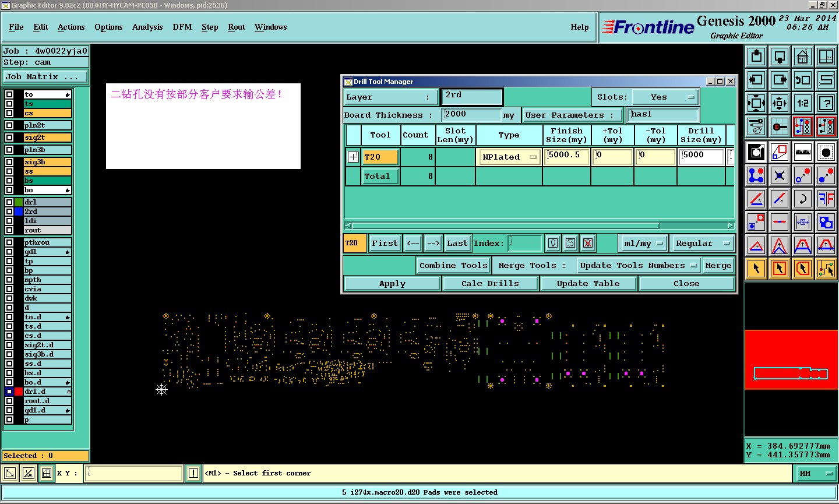Toggle the checkbox for layer 'rout'

click(9, 230)
